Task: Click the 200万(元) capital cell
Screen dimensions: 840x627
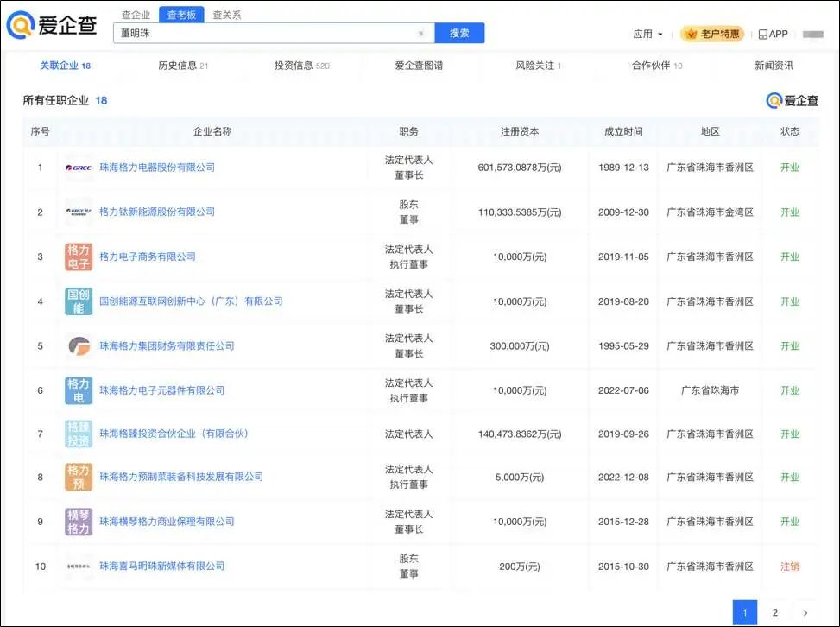Action: point(520,567)
